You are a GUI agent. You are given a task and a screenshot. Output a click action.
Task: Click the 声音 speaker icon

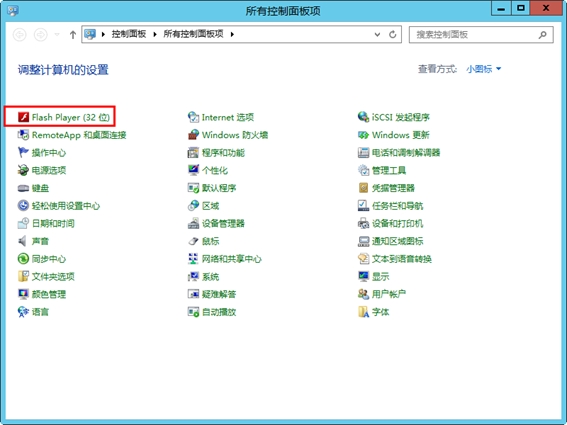tap(23, 241)
